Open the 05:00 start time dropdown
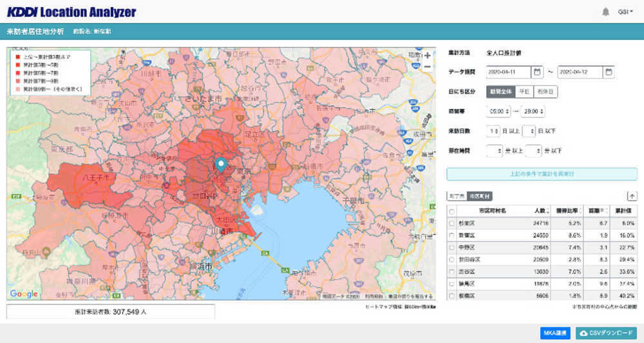This screenshot has width=644, height=343. (498, 112)
